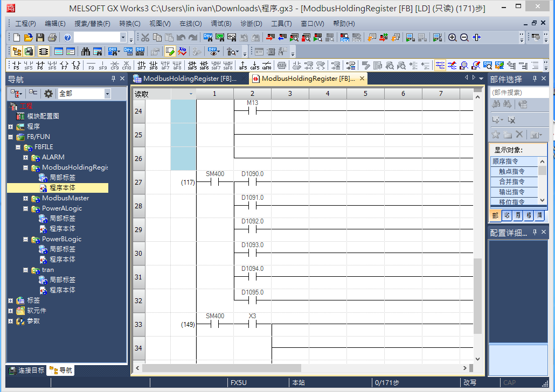The image size is (555, 392).
Task: Click the Cut scissors icon
Action: coord(145,38)
